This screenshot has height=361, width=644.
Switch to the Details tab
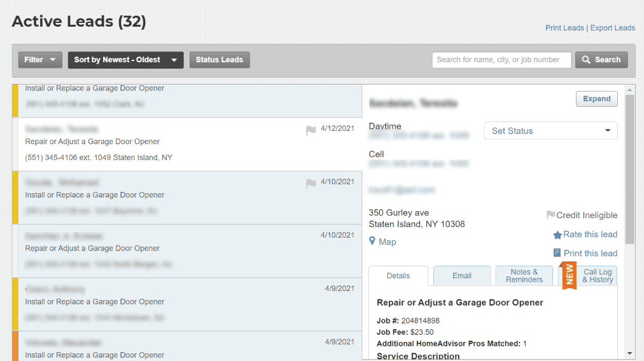pos(398,276)
